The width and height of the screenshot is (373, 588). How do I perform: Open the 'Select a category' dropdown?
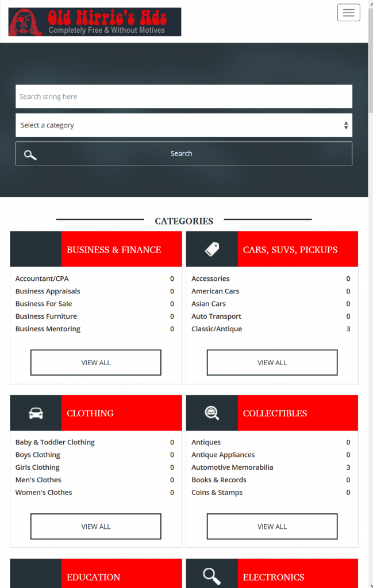pos(184,125)
